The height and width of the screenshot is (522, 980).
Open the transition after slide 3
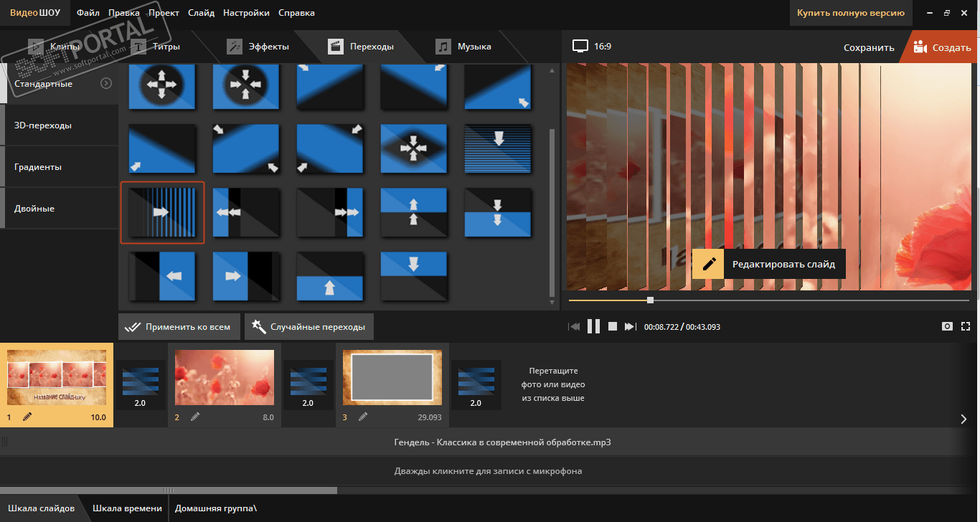(x=476, y=385)
